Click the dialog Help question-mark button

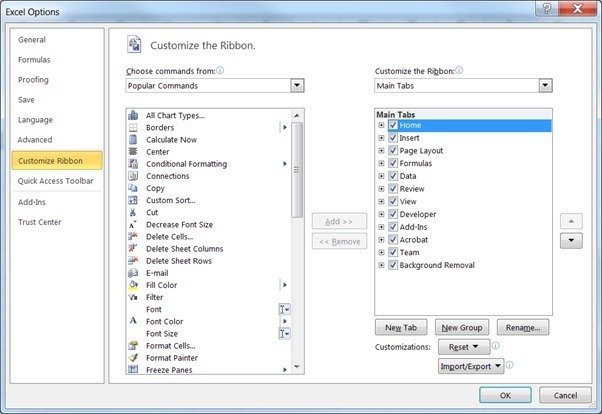pos(547,8)
